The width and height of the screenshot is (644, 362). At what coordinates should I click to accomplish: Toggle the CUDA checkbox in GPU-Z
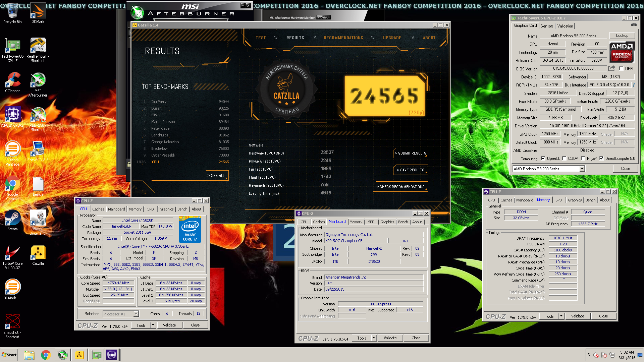[564, 159]
